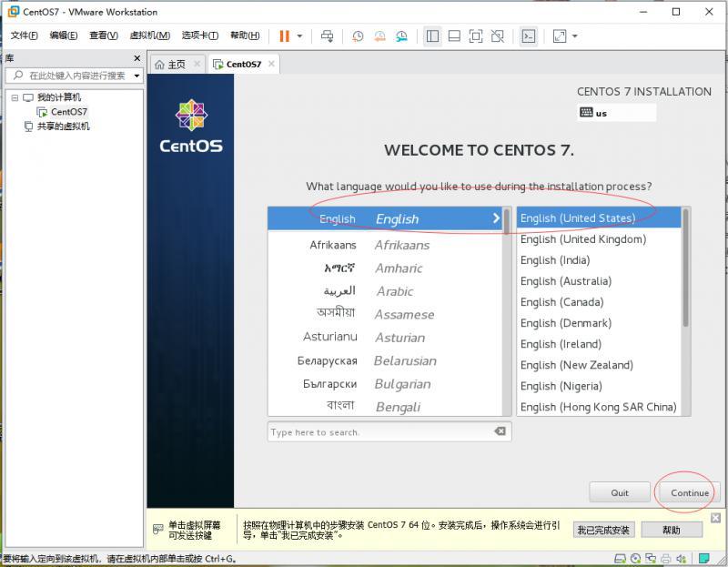
Task: Click the revert to snapshot icon
Action: pos(379,36)
